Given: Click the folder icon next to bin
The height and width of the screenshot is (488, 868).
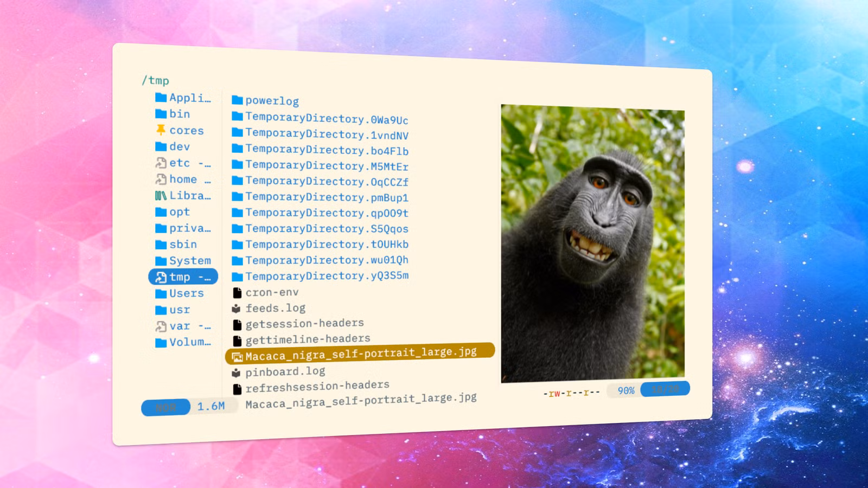Looking at the screenshot, I should coord(161,114).
